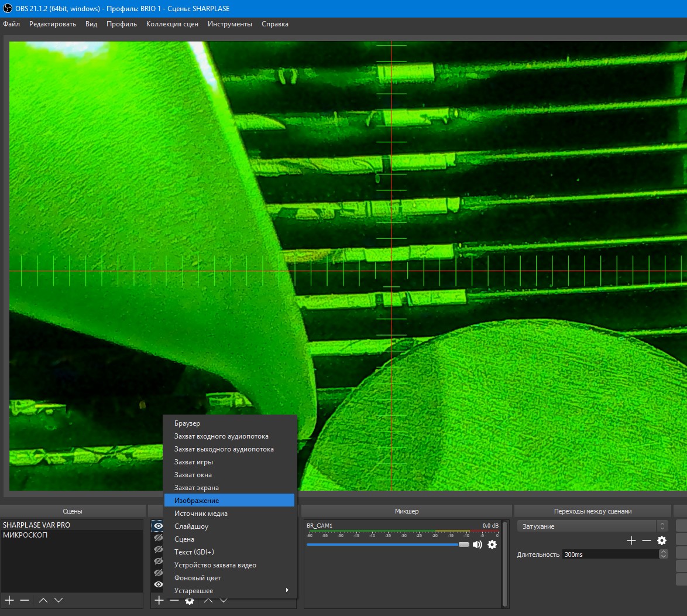Open transition properties gear

(x=662, y=540)
